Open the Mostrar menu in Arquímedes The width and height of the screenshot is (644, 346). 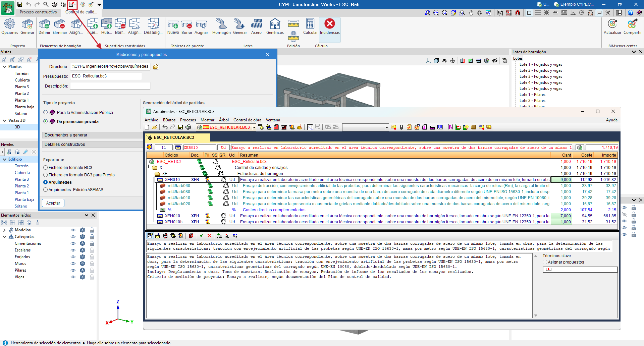pyautogui.click(x=207, y=120)
